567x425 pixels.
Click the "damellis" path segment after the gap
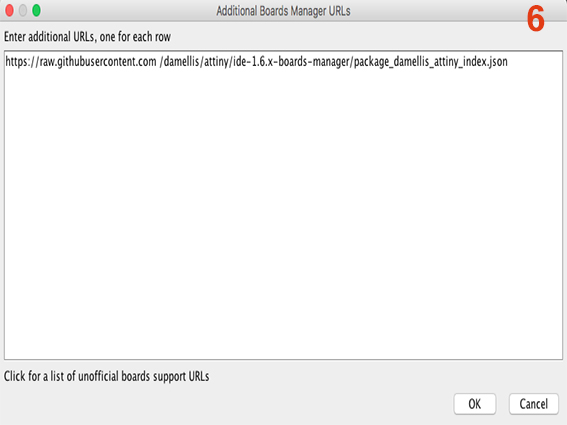pos(182,62)
